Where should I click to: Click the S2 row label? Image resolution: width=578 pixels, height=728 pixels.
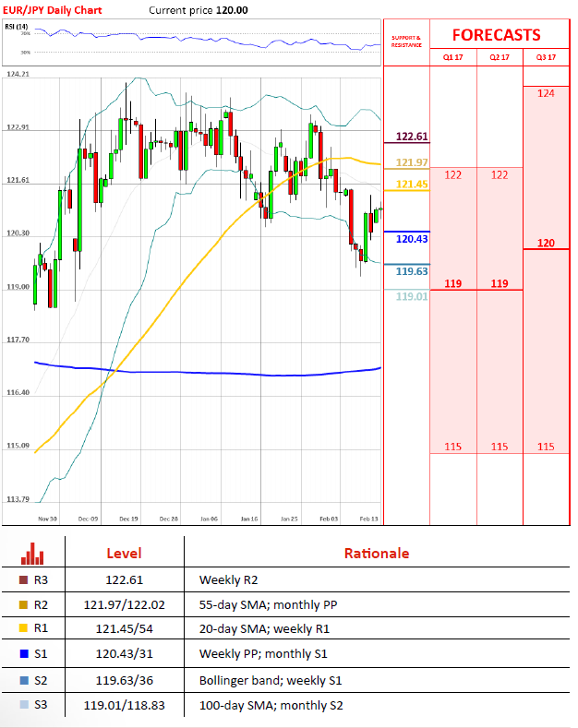tap(41, 680)
